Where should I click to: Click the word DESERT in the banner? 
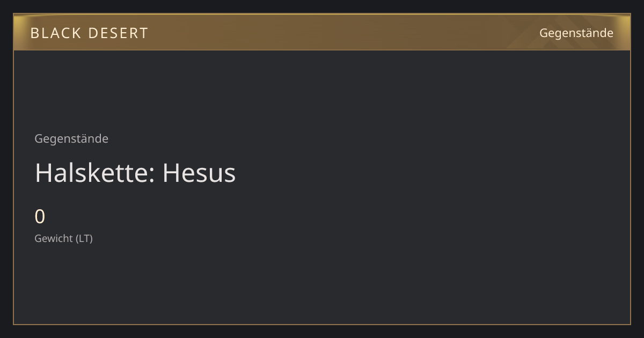[x=118, y=33]
